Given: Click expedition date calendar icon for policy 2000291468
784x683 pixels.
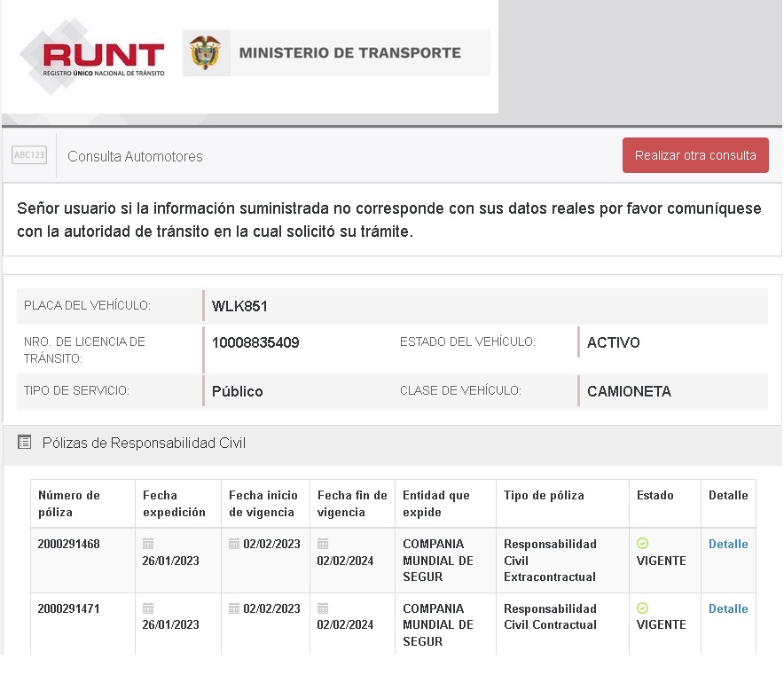Looking at the screenshot, I should pyautogui.click(x=148, y=544).
